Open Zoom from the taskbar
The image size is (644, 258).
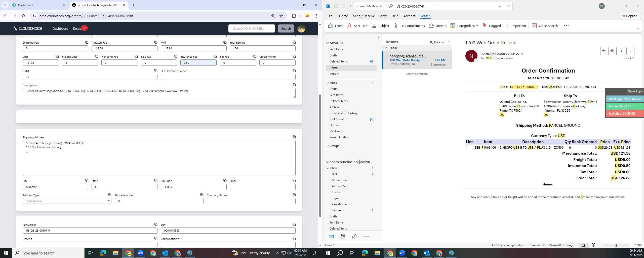[x=140, y=253]
